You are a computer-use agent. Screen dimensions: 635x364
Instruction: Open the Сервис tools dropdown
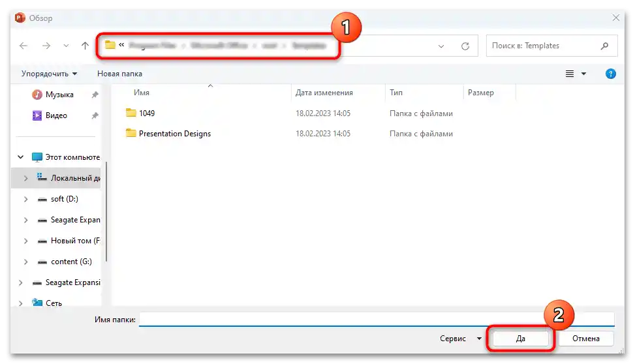(461, 339)
